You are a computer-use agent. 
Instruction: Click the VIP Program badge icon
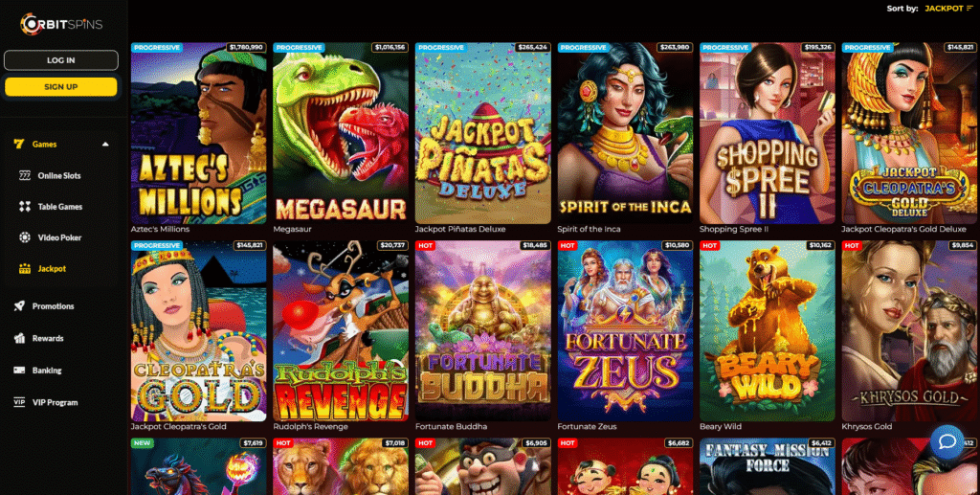(19, 402)
